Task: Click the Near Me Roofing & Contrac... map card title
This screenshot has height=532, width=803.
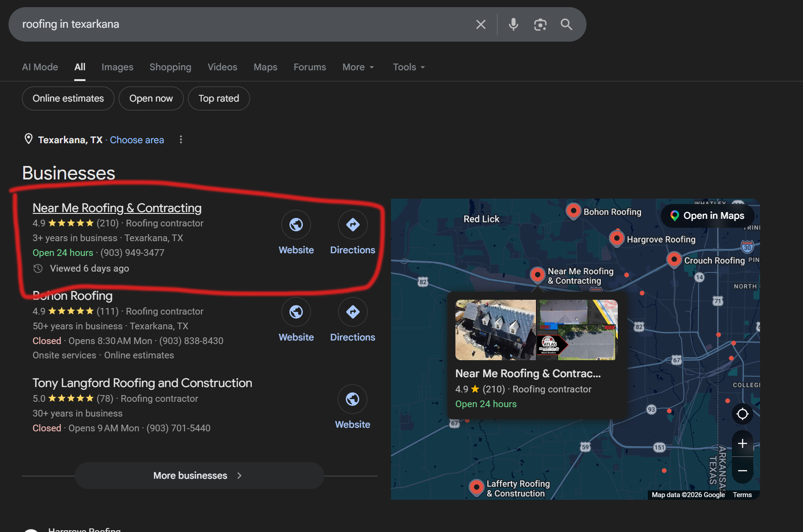Action: click(528, 374)
